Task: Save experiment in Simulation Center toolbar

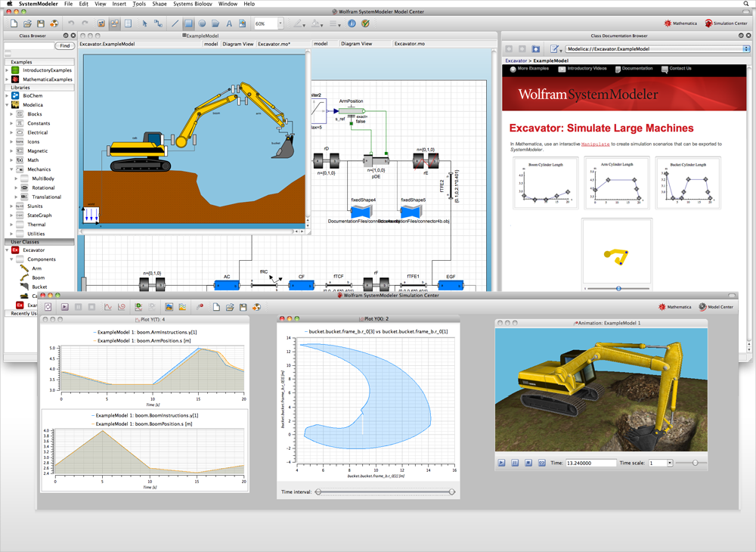Action: (x=243, y=306)
